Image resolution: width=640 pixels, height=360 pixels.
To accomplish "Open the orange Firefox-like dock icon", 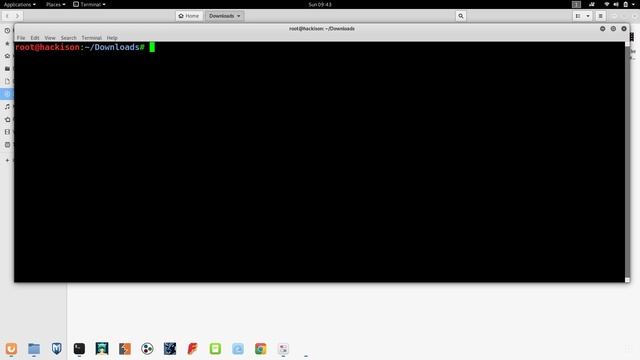I will pyautogui.click(x=11, y=349).
